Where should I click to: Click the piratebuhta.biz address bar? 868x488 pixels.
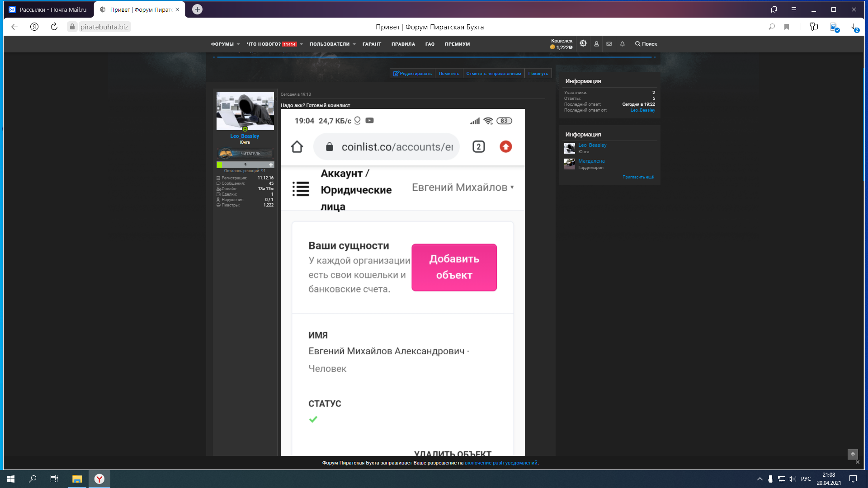point(104,27)
